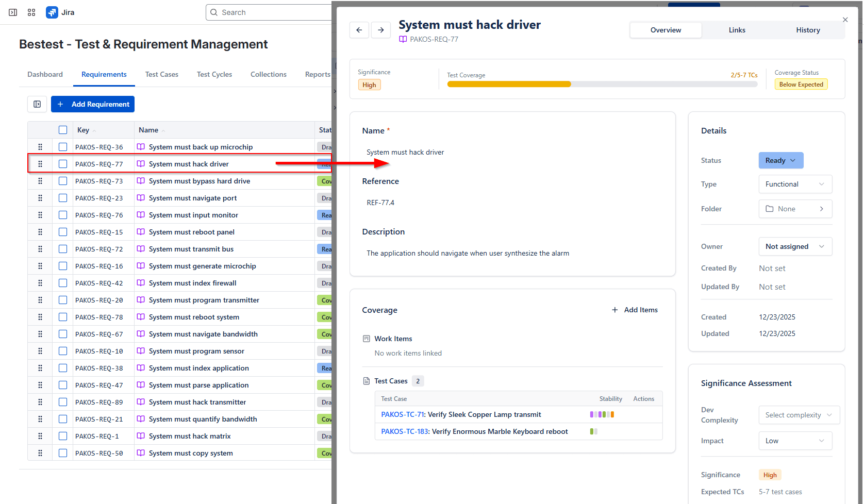Open the Status dropdown showing Ready
864x504 pixels.
(780, 160)
